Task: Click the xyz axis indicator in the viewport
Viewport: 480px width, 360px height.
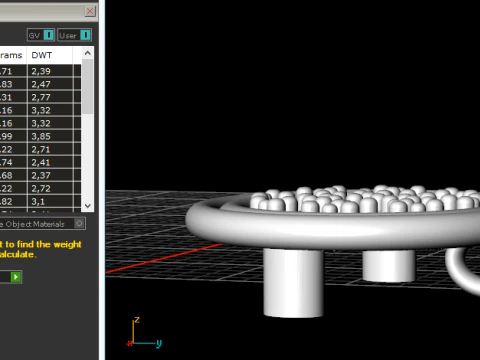Action: point(144,333)
